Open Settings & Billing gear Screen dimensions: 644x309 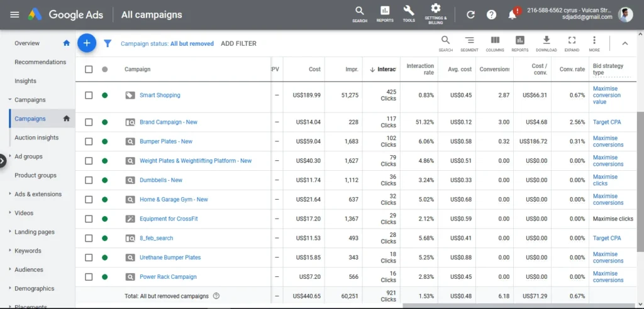coord(435,14)
